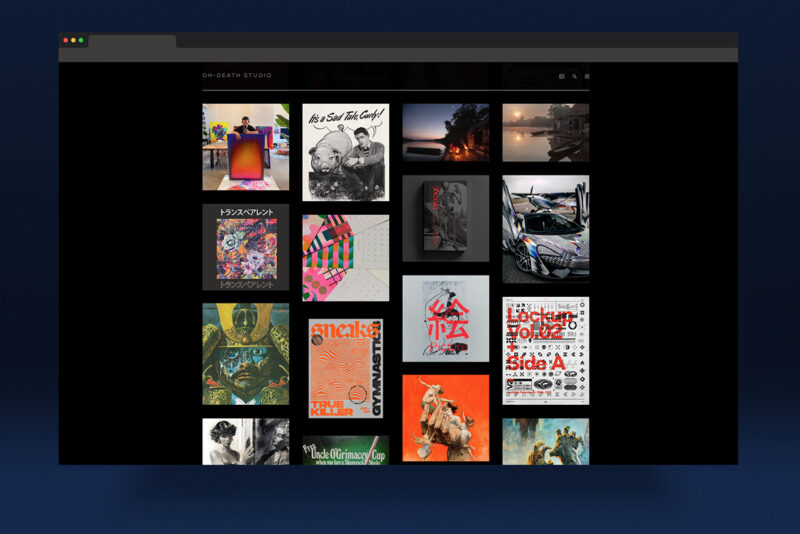The image size is (800, 534).
Task: Open the chrome sports car image
Action: pos(545,229)
